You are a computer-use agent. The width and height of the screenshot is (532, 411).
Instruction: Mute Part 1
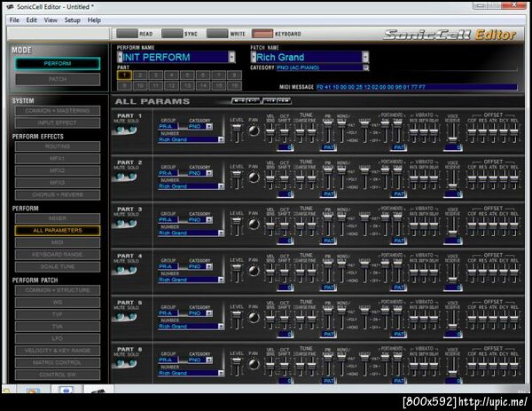[120, 130]
